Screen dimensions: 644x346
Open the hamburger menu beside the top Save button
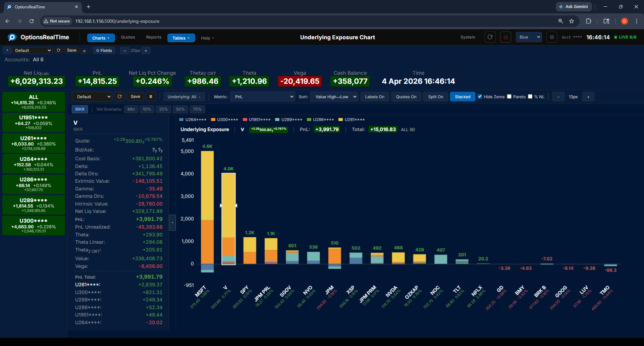pos(85,51)
